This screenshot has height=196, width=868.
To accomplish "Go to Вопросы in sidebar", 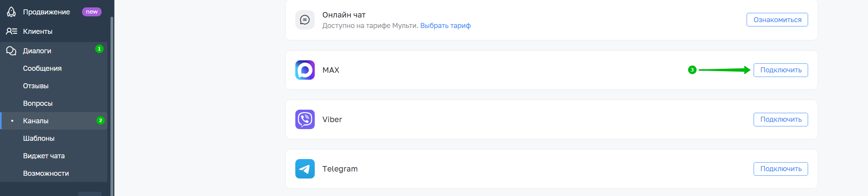I will [38, 103].
